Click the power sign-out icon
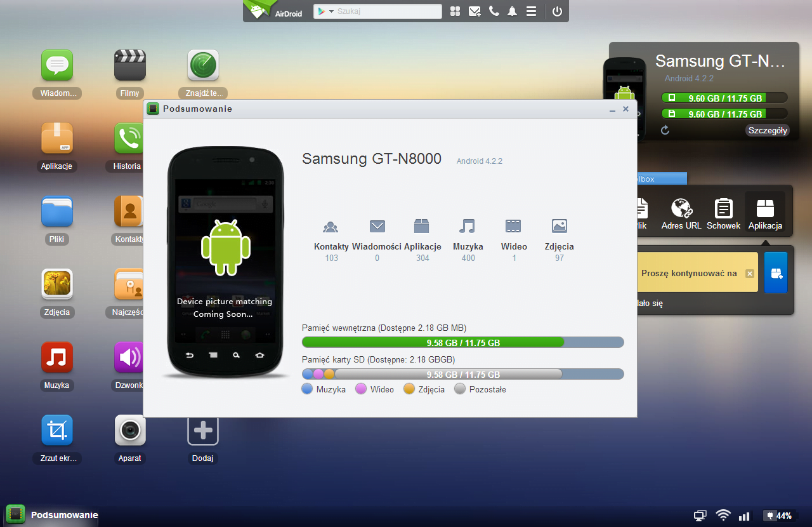Screen dimensions: 812x527 coord(557,11)
